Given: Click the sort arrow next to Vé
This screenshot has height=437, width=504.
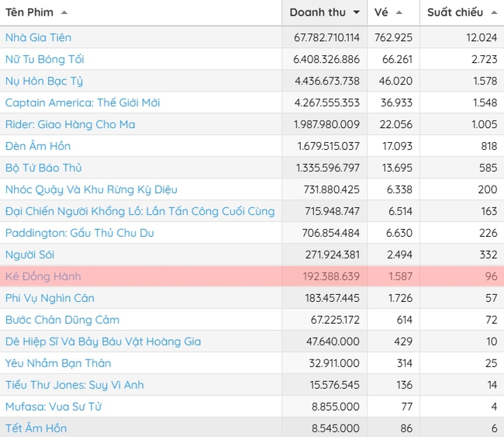Looking at the screenshot, I should [399, 12].
